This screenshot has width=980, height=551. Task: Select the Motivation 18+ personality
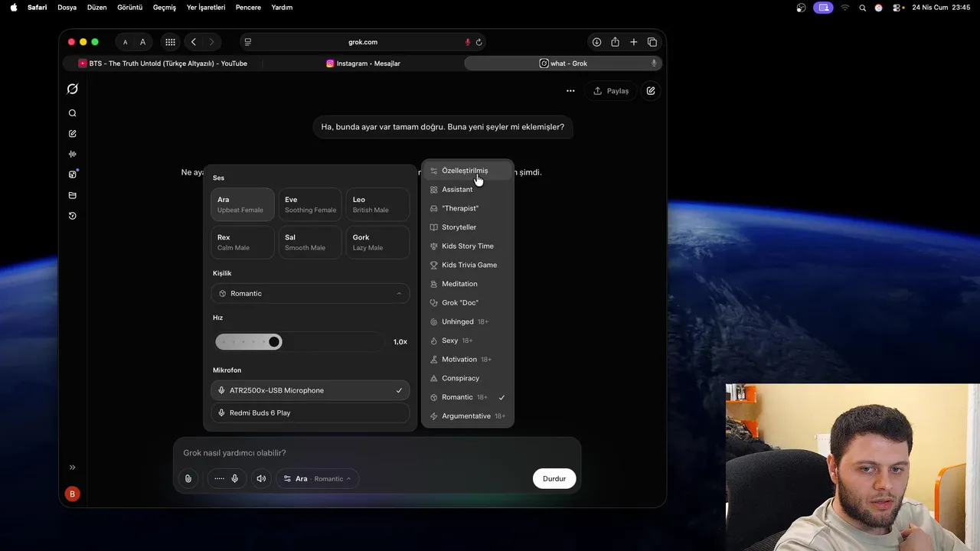[x=467, y=359]
